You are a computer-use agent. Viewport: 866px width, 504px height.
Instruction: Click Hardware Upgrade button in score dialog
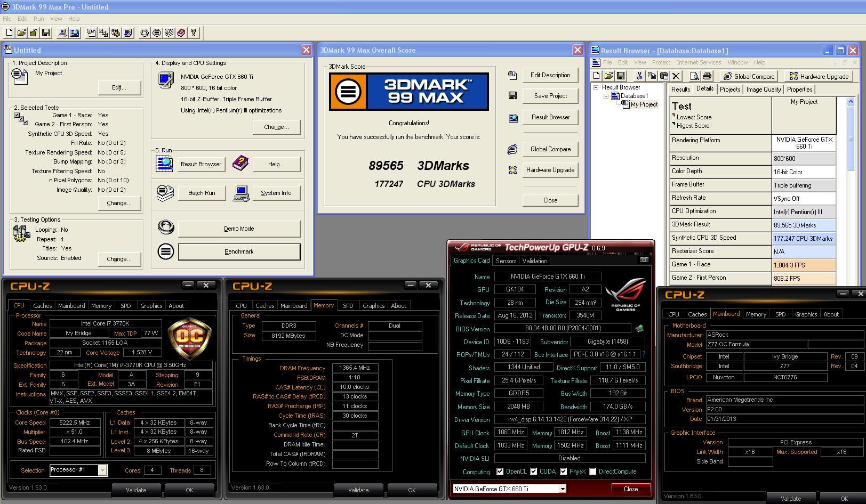pyautogui.click(x=550, y=170)
